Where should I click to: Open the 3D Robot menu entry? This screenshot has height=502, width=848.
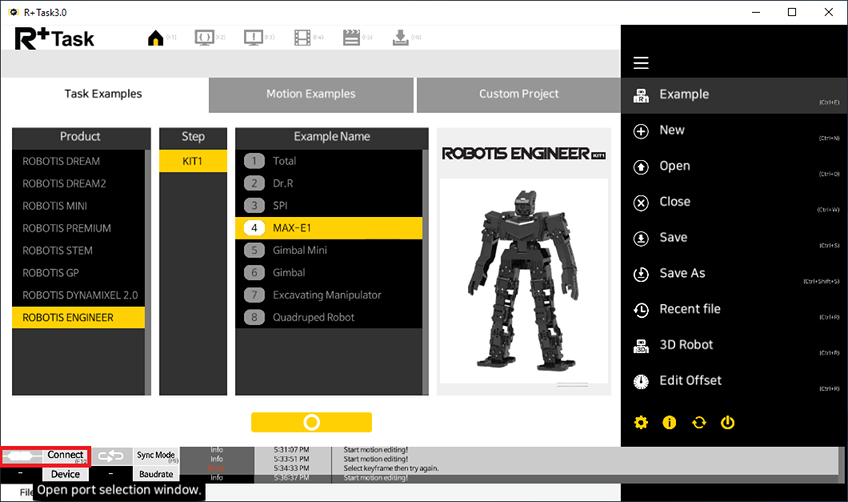point(686,345)
